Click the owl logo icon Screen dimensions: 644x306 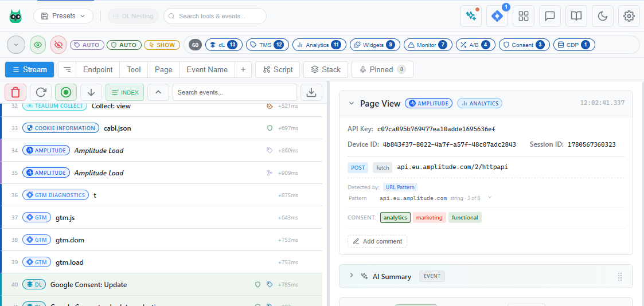(15, 16)
